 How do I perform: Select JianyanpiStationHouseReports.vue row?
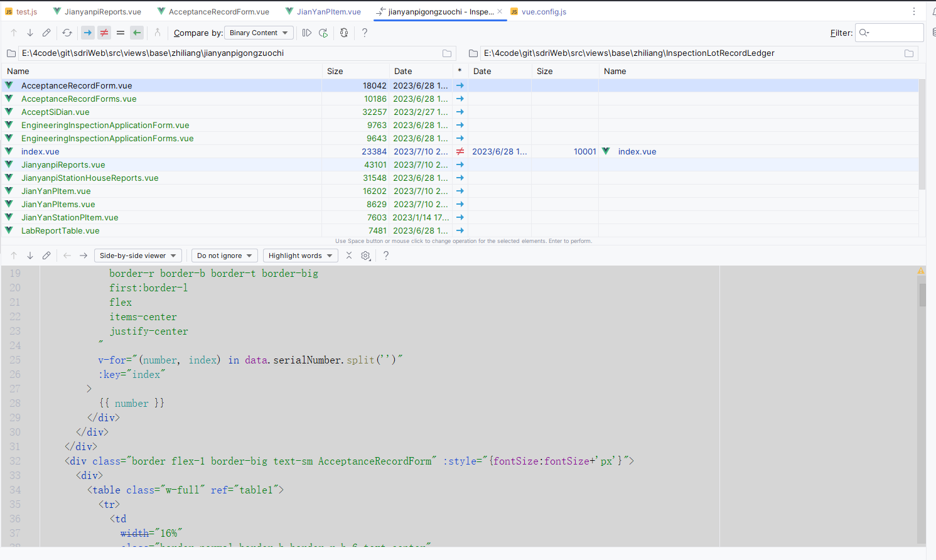pyautogui.click(x=460, y=178)
